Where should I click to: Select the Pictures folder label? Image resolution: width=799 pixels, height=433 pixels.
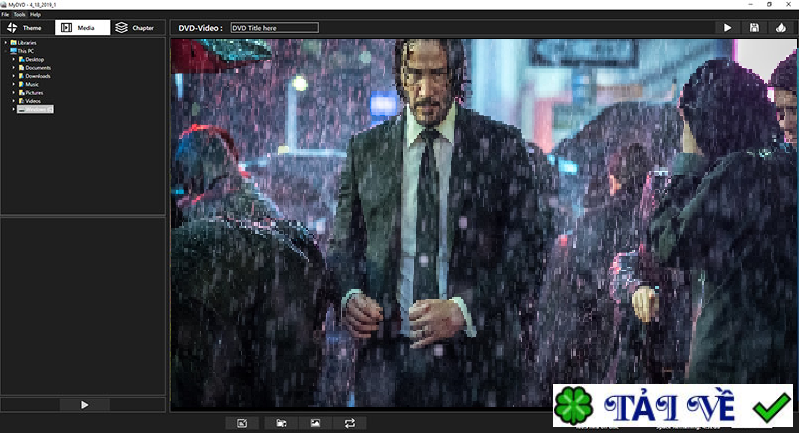34,93
